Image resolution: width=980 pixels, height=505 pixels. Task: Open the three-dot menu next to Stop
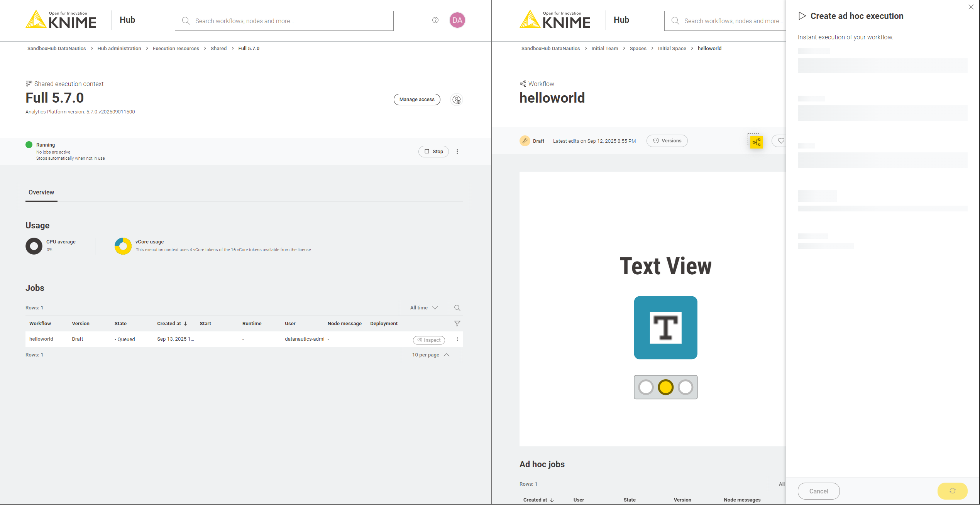(x=457, y=152)
